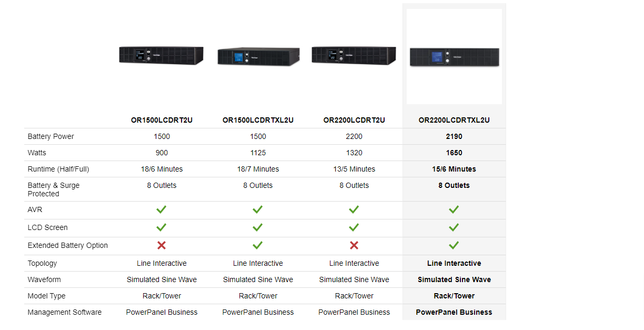Click the red X for OR1500LCDRT2U extended battery
The height and width of the screenshot is (330, 644).
click(162, 245)
